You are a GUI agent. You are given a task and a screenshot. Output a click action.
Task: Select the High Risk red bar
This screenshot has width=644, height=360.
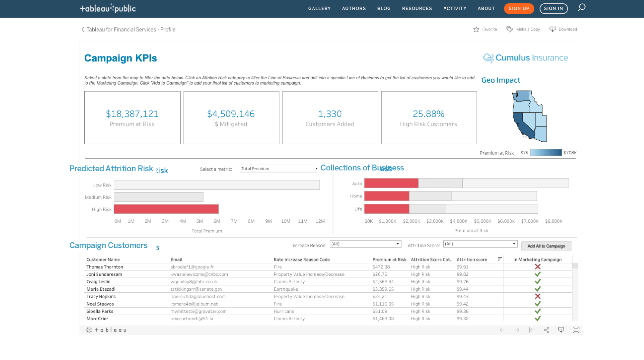point(166,209)
